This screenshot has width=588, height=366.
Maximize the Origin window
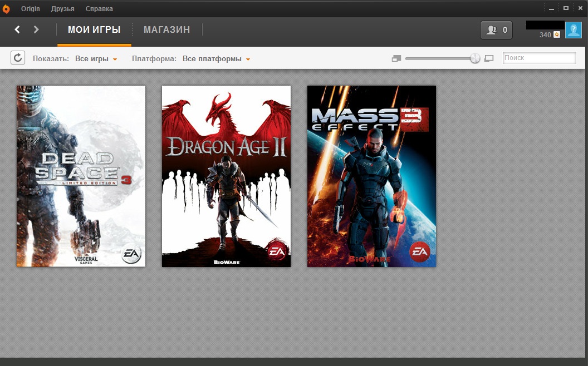(x=566, y=8)
